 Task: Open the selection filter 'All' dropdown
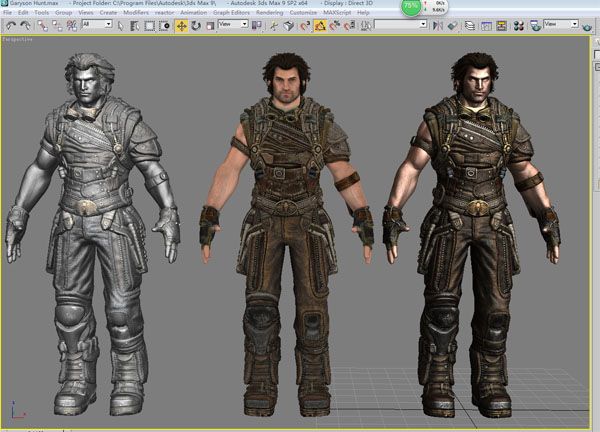click(97, 24)
